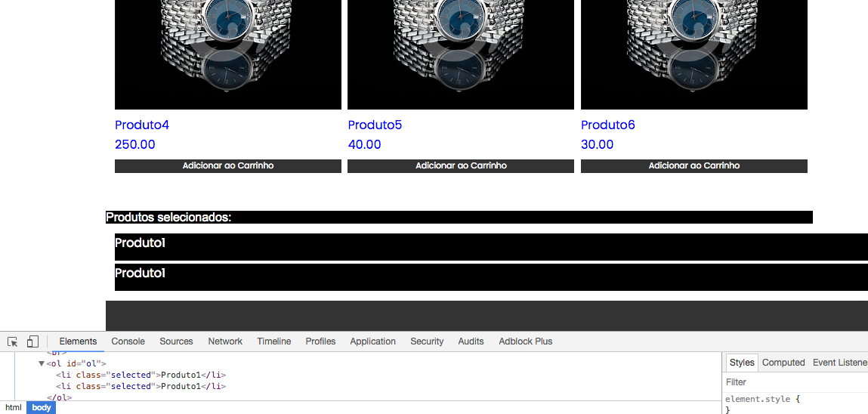
Task: Select the body breadcrumb in DevTools
Action: pyautogui.click(x=42, y=408)
